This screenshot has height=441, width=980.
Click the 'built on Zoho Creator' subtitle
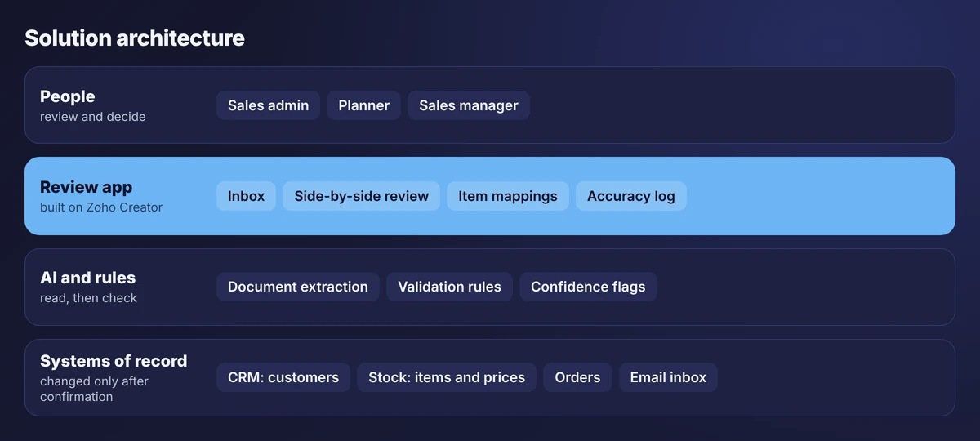click(101, 207)
